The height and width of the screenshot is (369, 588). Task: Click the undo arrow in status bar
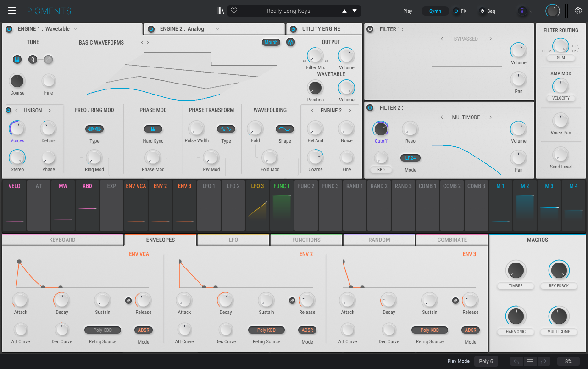[x=516, y=361]
